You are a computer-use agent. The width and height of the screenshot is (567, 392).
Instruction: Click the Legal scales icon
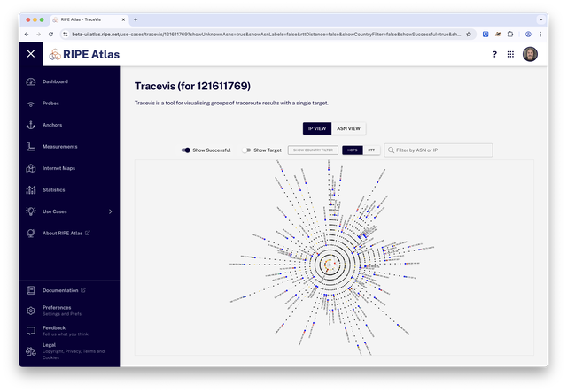[31, 351]
